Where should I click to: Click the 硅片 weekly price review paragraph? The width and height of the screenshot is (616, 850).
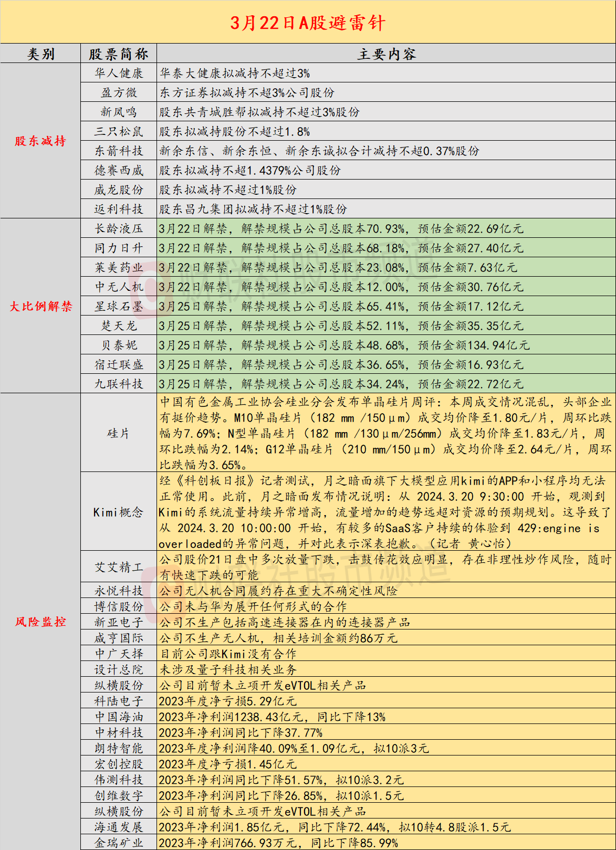point(386,433)
